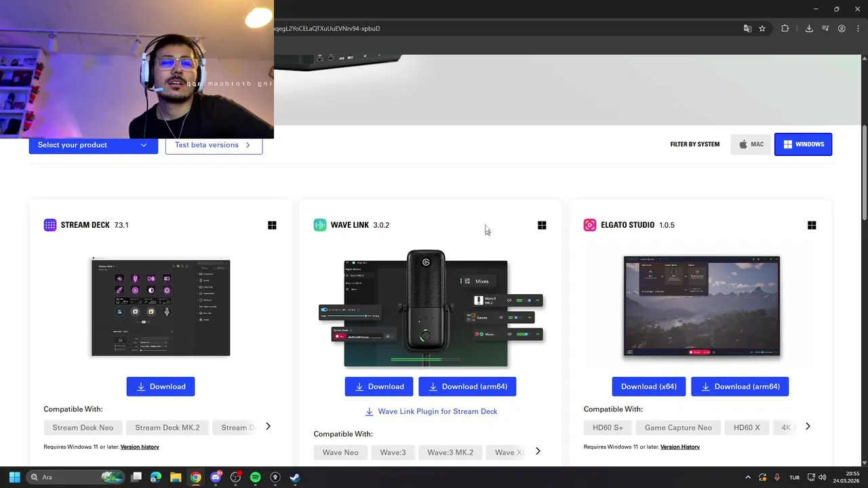This screenshot has width=868, height=488.
Task: Select the Stream Deck Neo chip
Action: [x=83, y=428]
